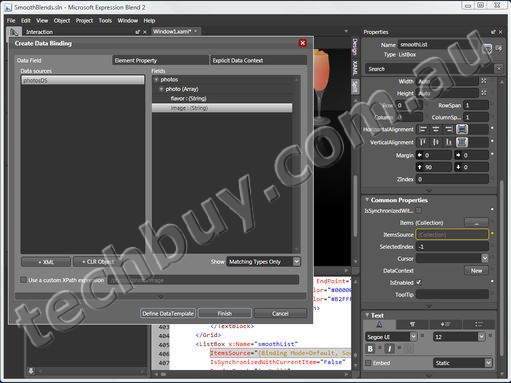Viewport: 511px width, 383px height.
Task: Click ItemsSource advanced property marker
Action: tap(492, 234)
